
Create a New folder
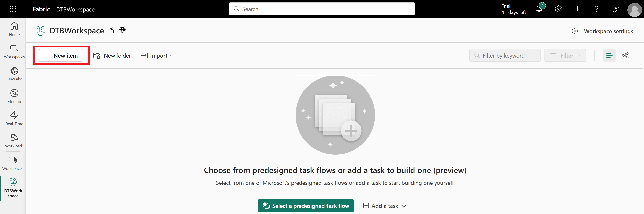(112, 56)
